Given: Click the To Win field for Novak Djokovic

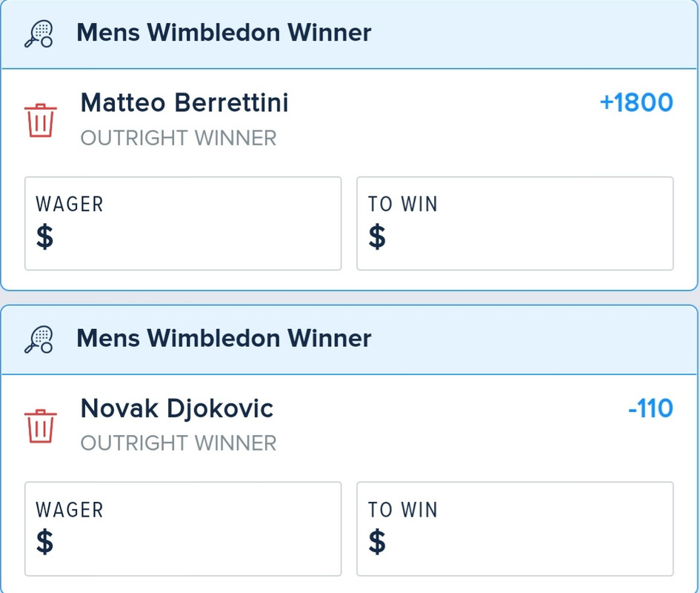Looking at the screenshot, I should point(515,529).
